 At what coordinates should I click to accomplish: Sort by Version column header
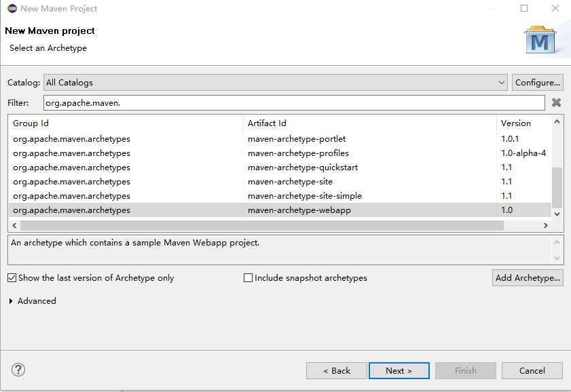[x=524, y=123]
